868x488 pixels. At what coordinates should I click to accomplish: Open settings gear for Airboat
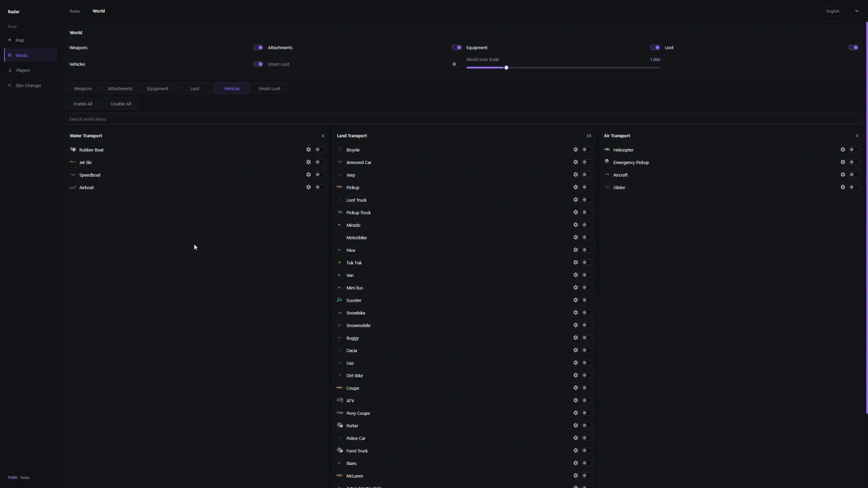(308, 187)
